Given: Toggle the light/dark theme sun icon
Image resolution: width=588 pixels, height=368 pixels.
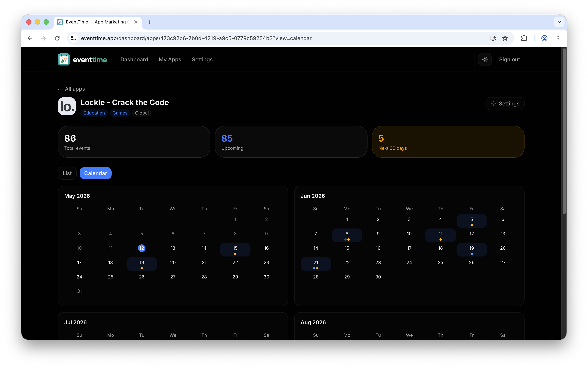Looking at the screenshot, I should point(485,59).
